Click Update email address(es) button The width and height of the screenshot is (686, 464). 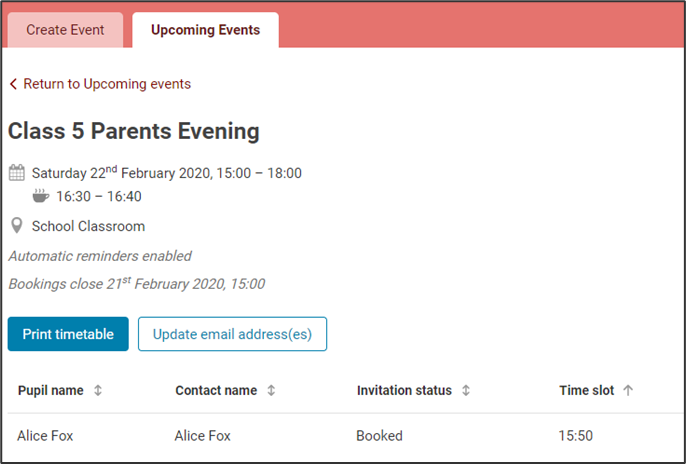(x=232, y=334)
